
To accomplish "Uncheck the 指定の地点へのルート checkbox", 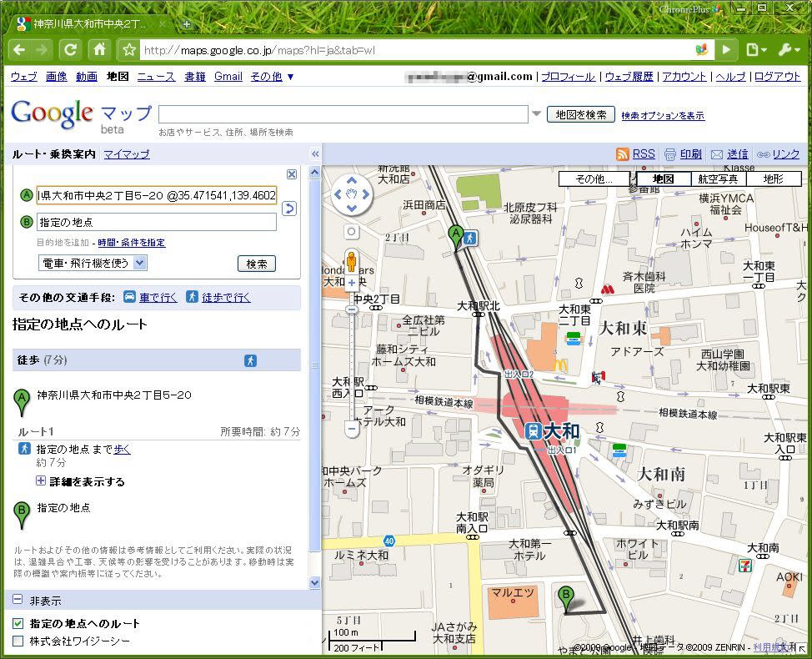I will [18, 623].
